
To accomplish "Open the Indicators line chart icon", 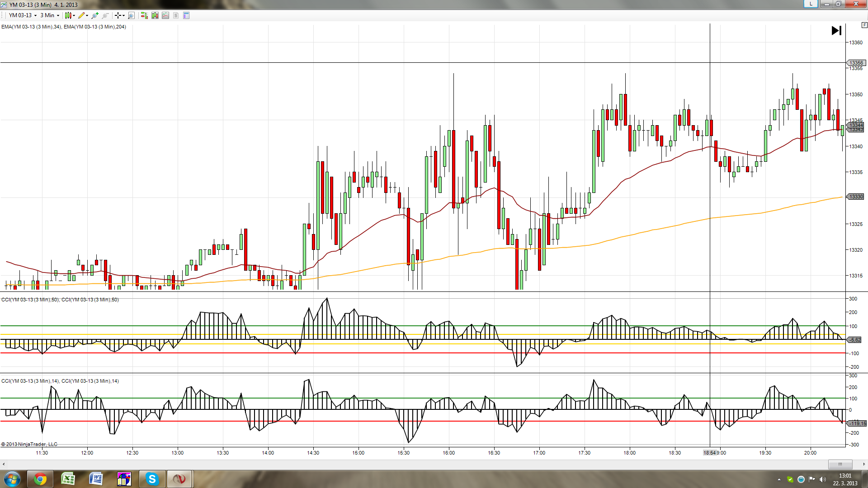I will (x=165, y=15).
